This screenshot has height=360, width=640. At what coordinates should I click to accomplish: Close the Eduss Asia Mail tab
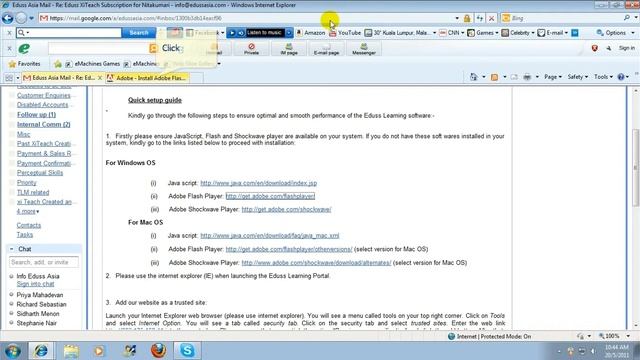pos(100,78)
